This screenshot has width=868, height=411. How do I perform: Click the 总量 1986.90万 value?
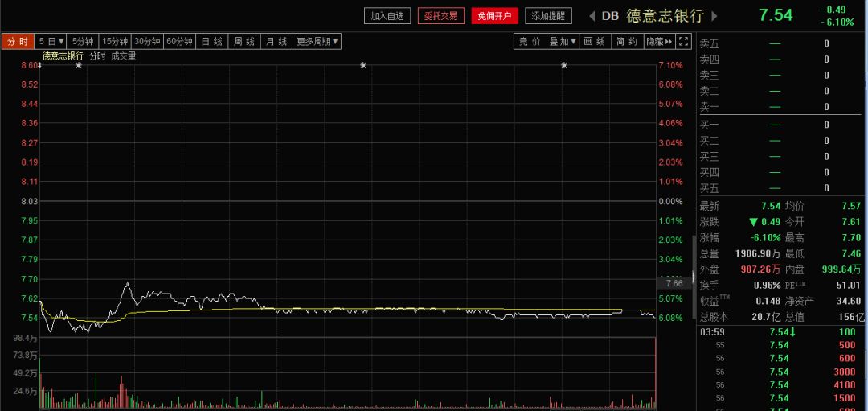(758, 253)
